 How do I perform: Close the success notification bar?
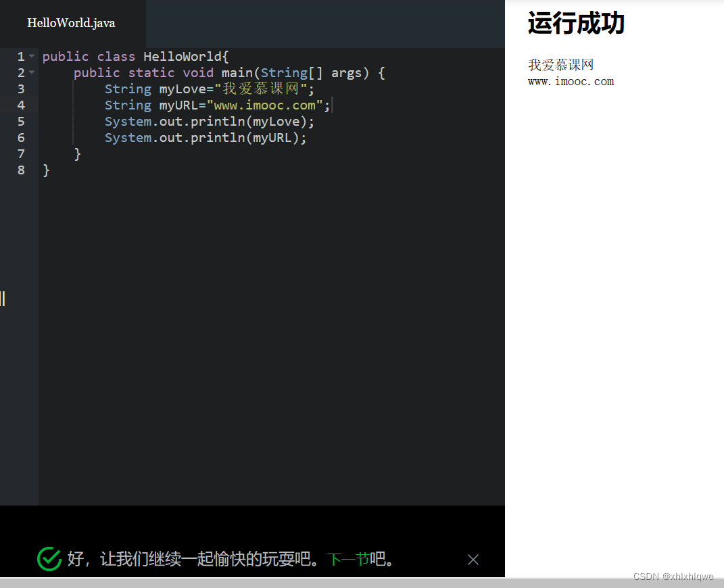pyautogui.click(x=473, y=560)
